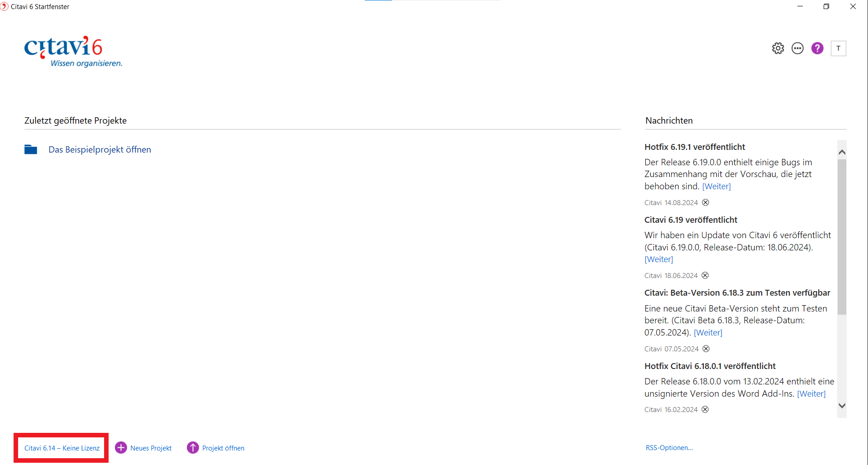This screenshot has width=868, height=465.
Task: Close the Citavi 6 Startfenster window
Action: pos(853,6)
